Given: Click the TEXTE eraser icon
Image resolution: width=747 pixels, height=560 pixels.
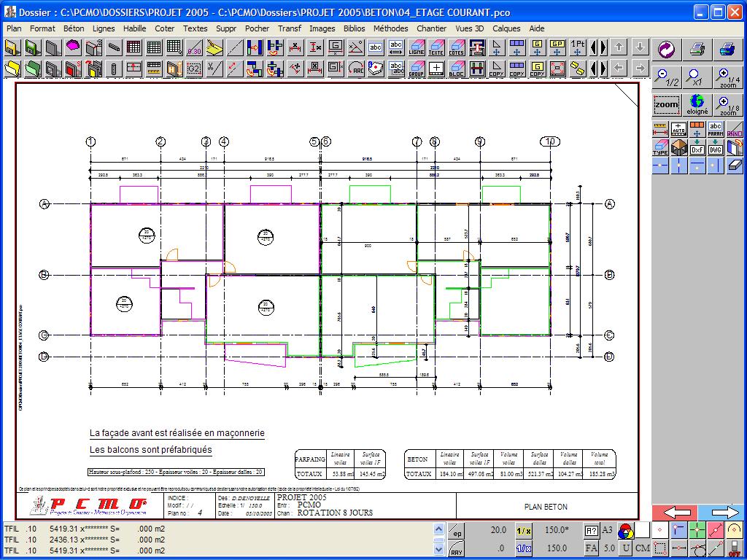Looking at the screenshot, I should click(436, 47).
